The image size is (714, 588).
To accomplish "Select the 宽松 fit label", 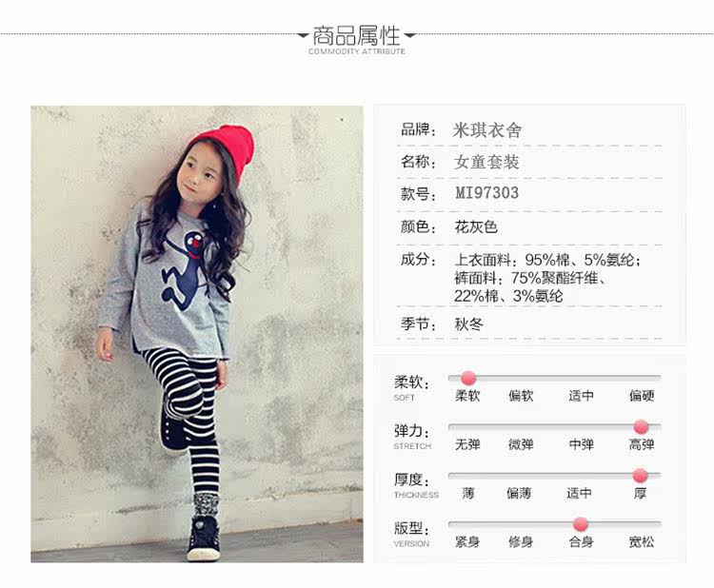I will coord(641,541).
